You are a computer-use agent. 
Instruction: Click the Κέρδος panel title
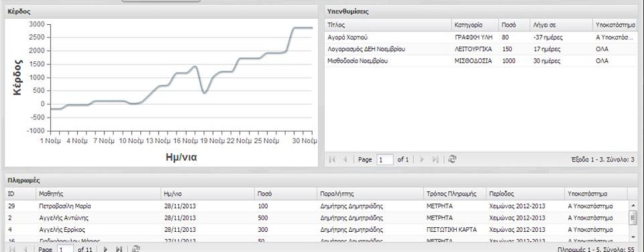tap(19, 11)
